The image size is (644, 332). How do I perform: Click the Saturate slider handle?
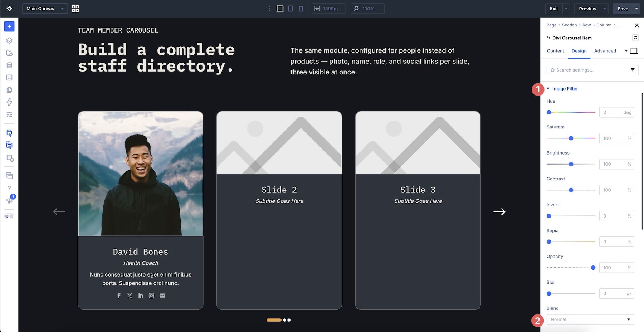tap(571, 138)
